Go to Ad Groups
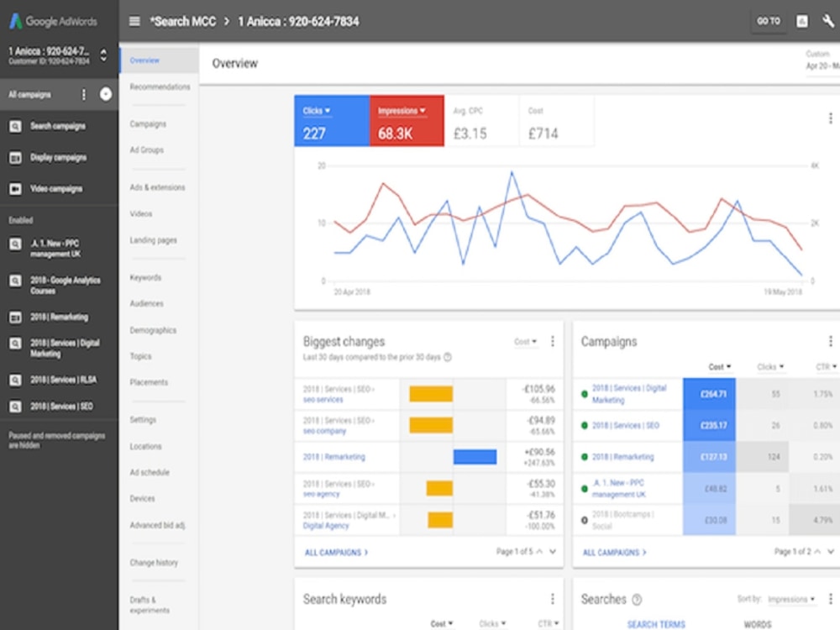This screenshot has width=840, height=630. point(146,150)
